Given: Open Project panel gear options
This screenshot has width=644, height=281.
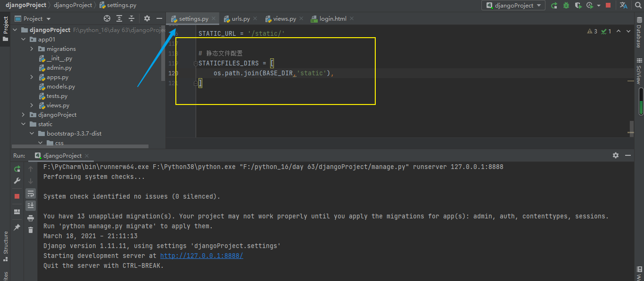Looking at the screenshot, I should coord(147,18).
